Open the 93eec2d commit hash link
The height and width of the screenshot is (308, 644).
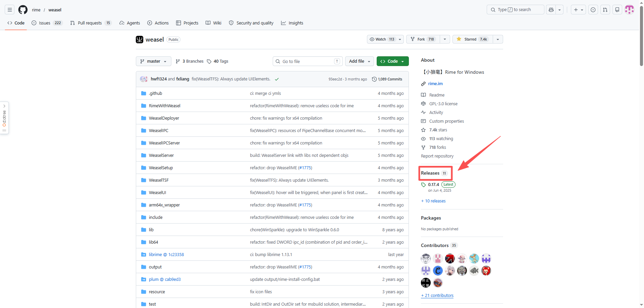(x=335, y=79)
